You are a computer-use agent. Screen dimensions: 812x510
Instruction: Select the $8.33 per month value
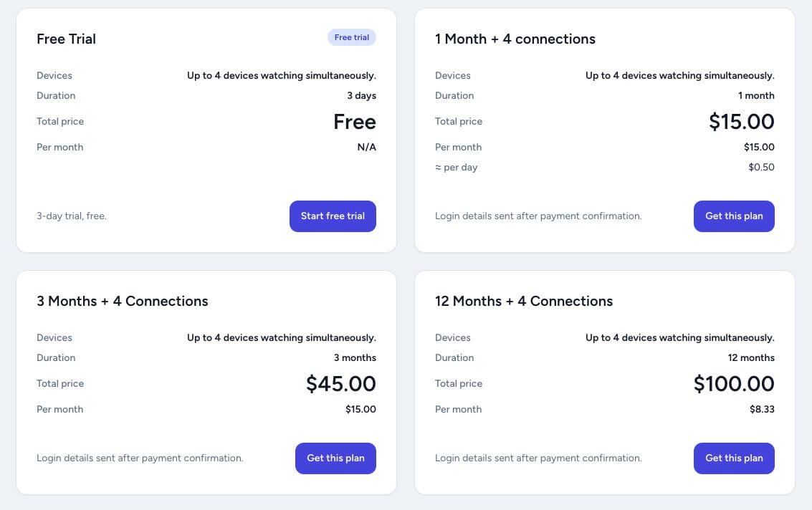[x=763, y=409]
